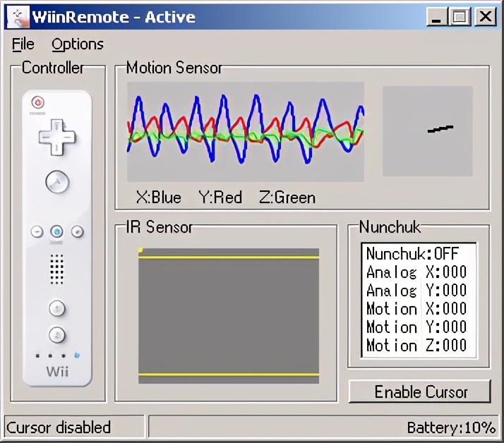
Task: Click the power button on the Wii remote image
Action: 38,102
